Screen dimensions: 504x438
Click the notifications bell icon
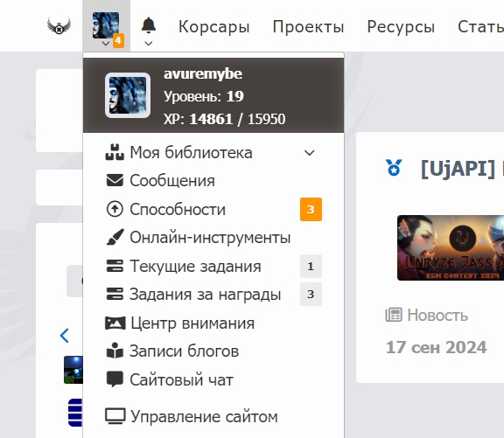(x=149, y=25)
